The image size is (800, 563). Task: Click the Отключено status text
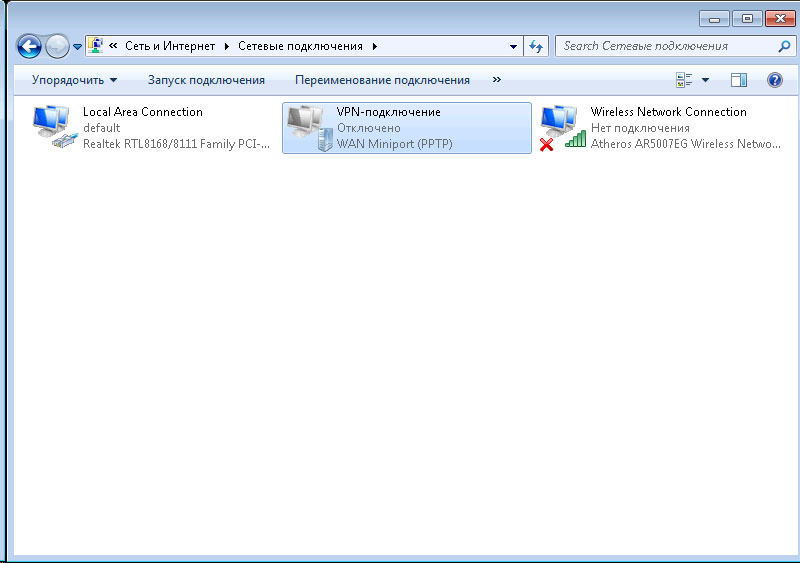point(369,128)
